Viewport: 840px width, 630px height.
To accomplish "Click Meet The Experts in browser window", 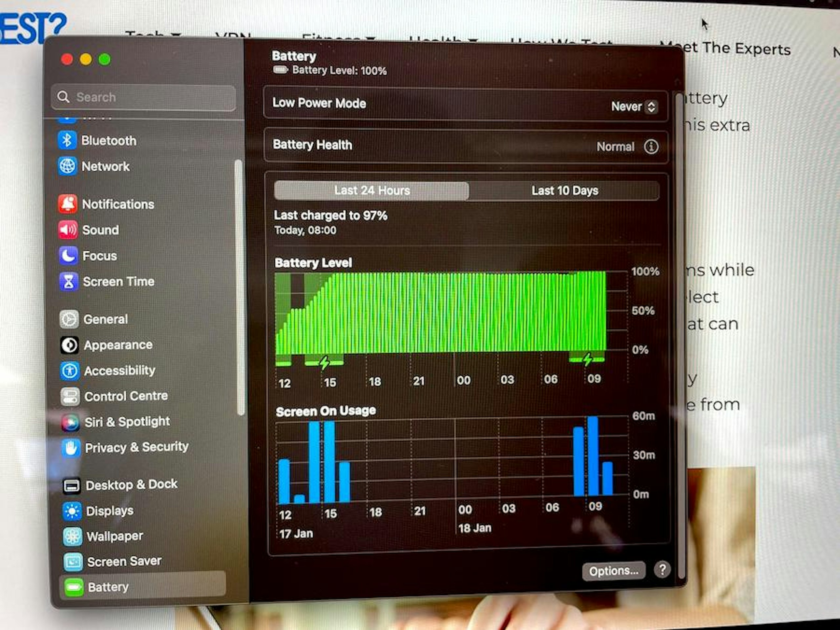I will [725, 48].
